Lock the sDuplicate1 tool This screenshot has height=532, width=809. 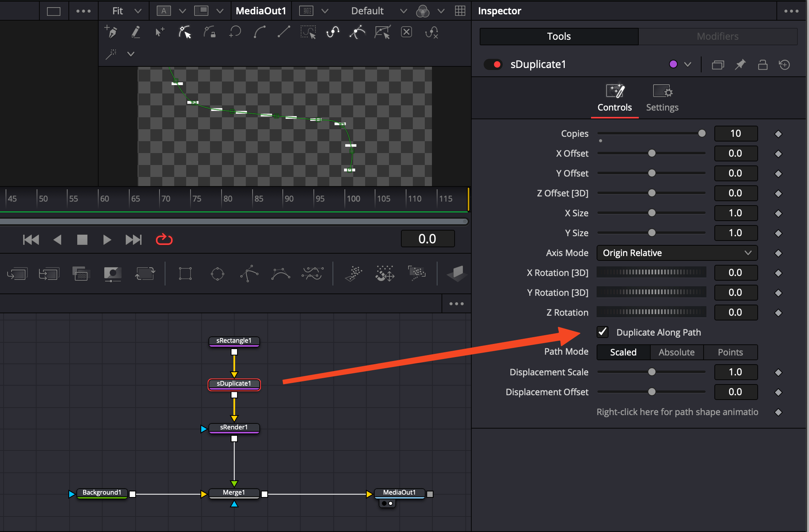tap(762, 64)
